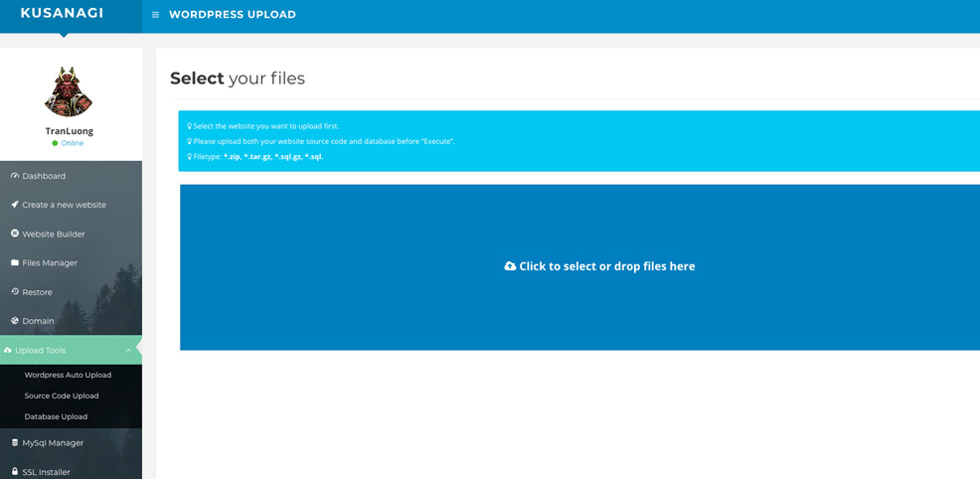980x479 pixels.
Task: Click the Online status text
Action: coord(72,143)
